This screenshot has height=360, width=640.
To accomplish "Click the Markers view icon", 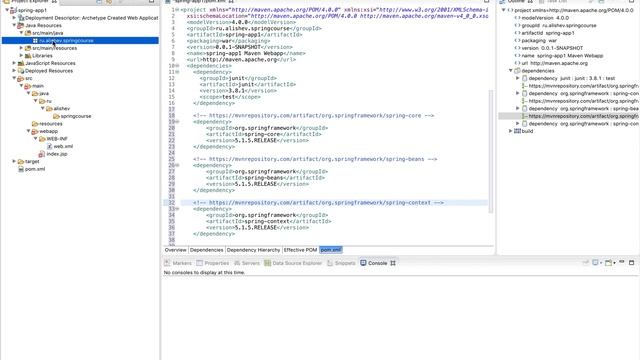I will click(x=167, y=263).
